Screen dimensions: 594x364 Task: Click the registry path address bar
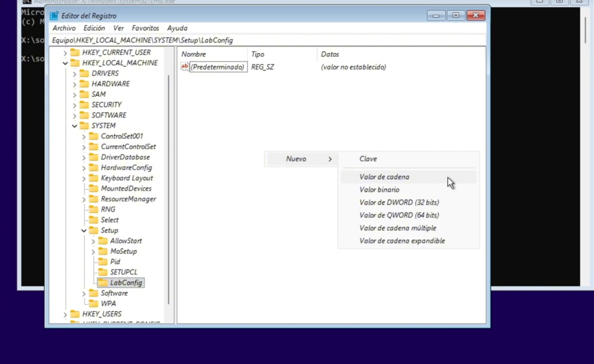tap(267, 41)
